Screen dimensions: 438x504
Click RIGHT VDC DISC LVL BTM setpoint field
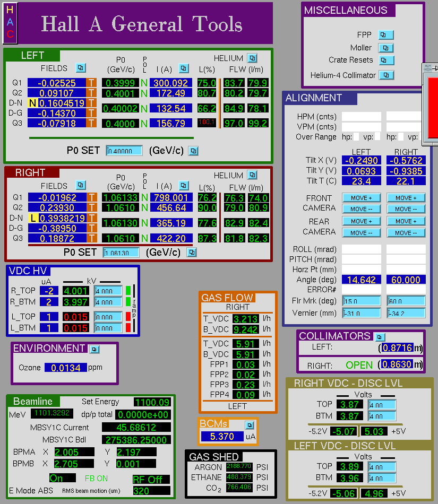382,416
